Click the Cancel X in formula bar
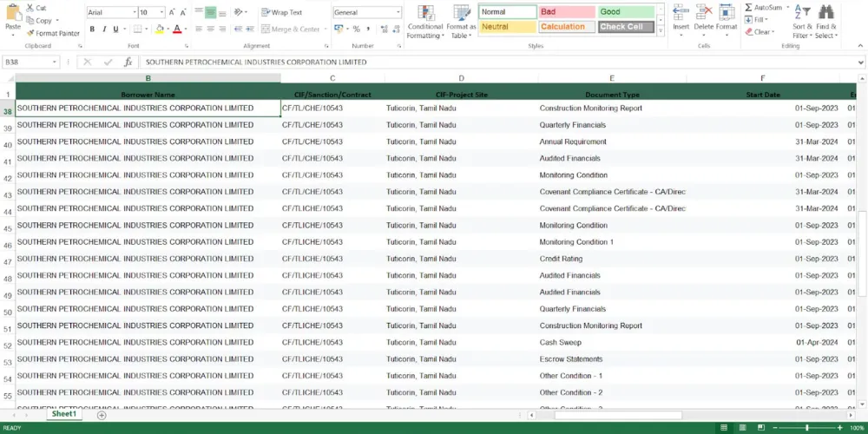This screenshot has width=868, height=434. (88, 62)
